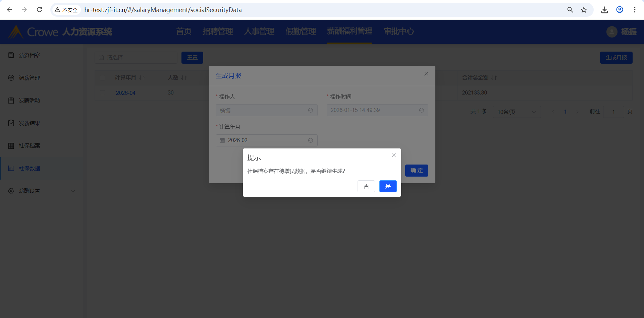Click the 社保数据 chart icon in sidebar
Screen dimensions: 644x318
pos(11,168)
